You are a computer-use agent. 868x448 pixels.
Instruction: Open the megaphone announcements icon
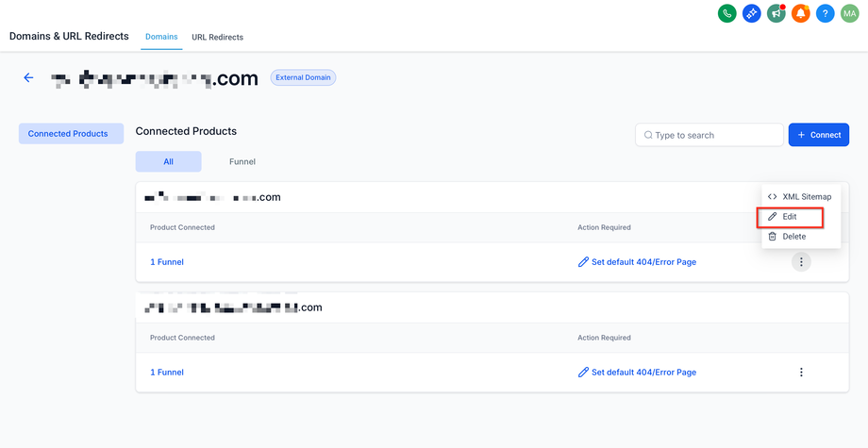pyautogui.click(x=776, y=13)
